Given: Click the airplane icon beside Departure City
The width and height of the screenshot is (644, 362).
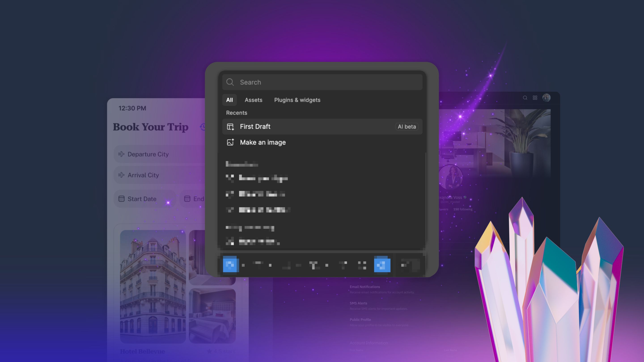Looking at the screenshot, I should click(121, 154).
